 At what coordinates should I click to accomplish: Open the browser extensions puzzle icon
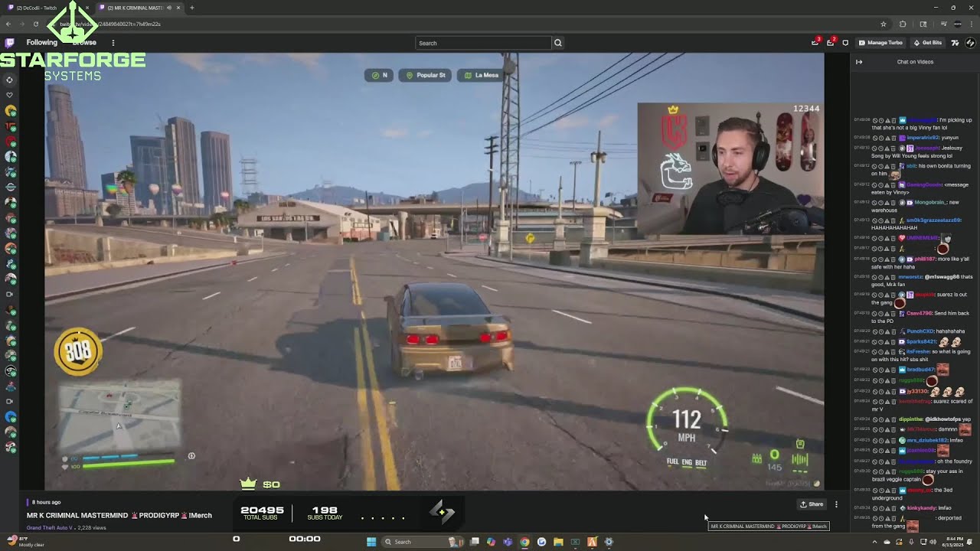coord(903,24)
